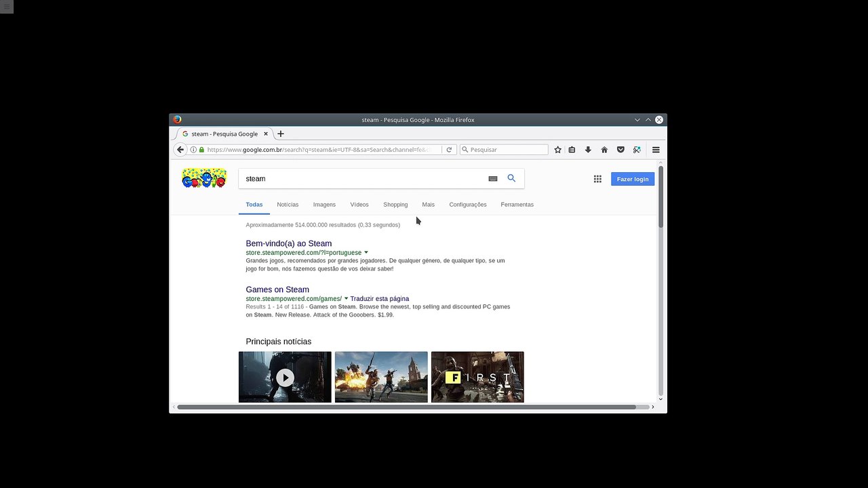Click Google search magnifier button

point(511,178)
